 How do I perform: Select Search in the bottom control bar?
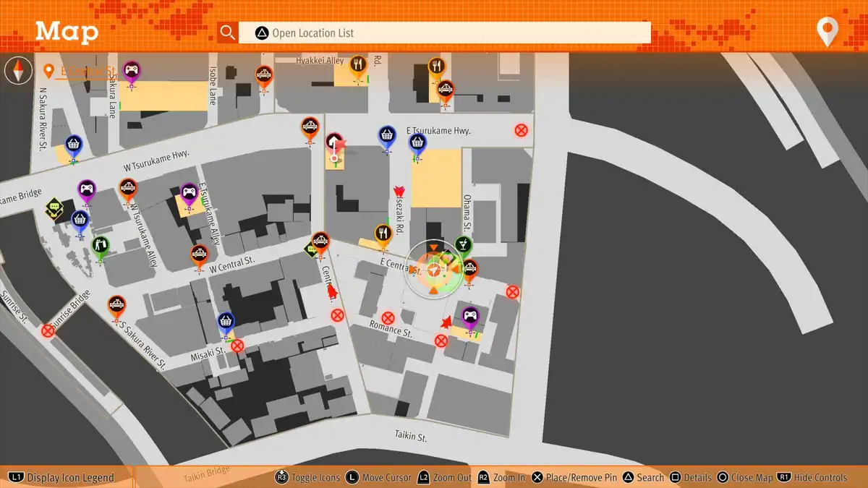[x=642, y=477]
